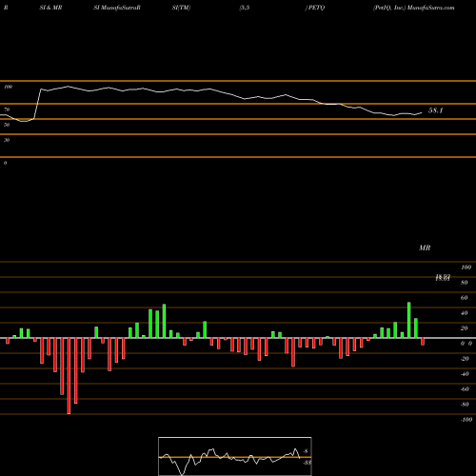
Task: Click the MR axis label -20
Action: coord(465,359)
